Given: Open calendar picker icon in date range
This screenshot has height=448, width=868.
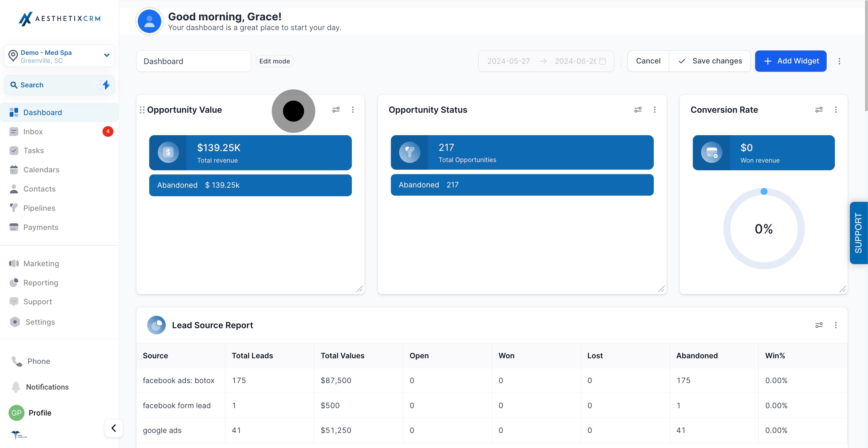Looking at the screenshot, I should coord(602,61).
